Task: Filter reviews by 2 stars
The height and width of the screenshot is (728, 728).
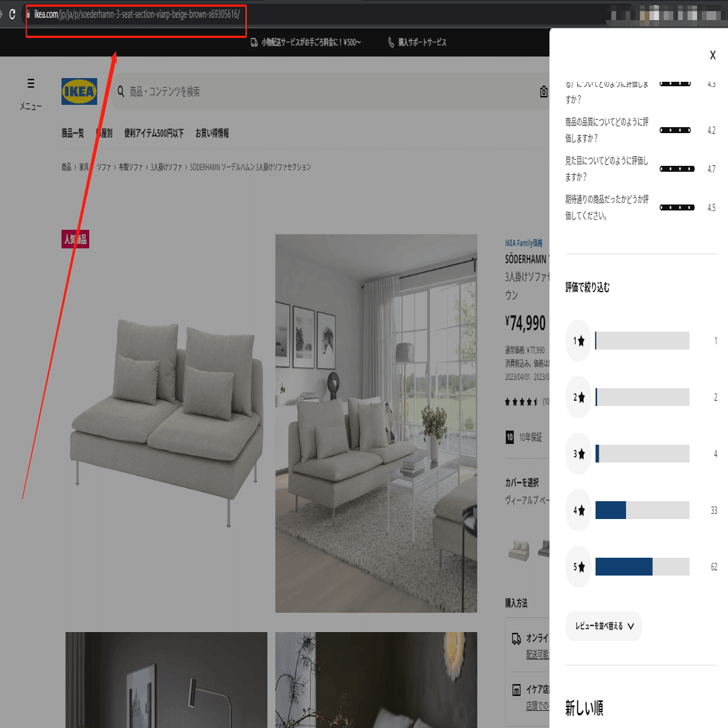Action: (579, 397)
